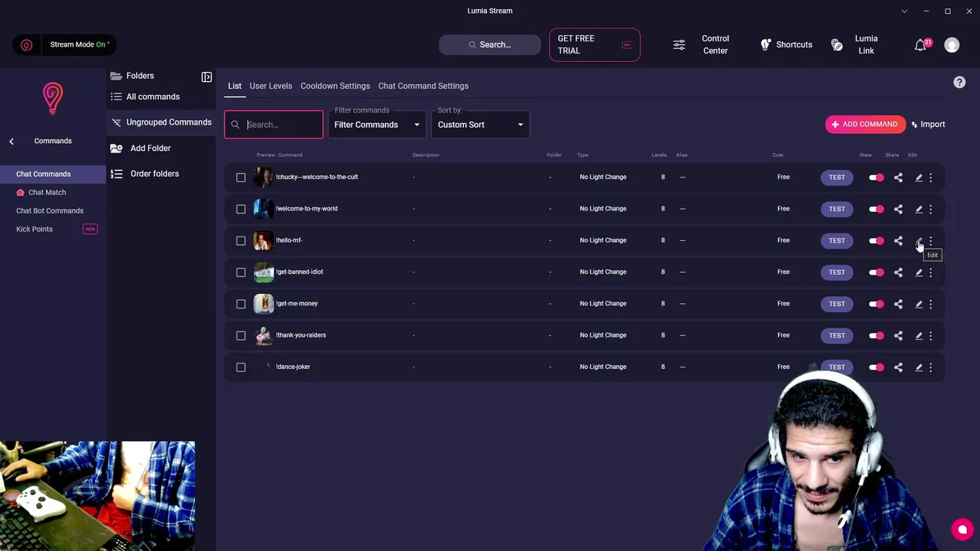The image size is (980, 551).
Task: Focus the top bar Search box
Action: (x=490, y=44)
